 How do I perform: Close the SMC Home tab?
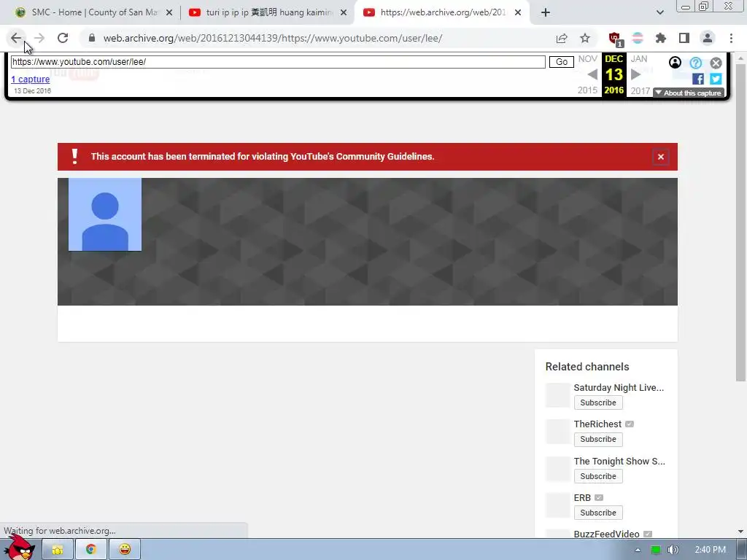[x=169, y=13]
